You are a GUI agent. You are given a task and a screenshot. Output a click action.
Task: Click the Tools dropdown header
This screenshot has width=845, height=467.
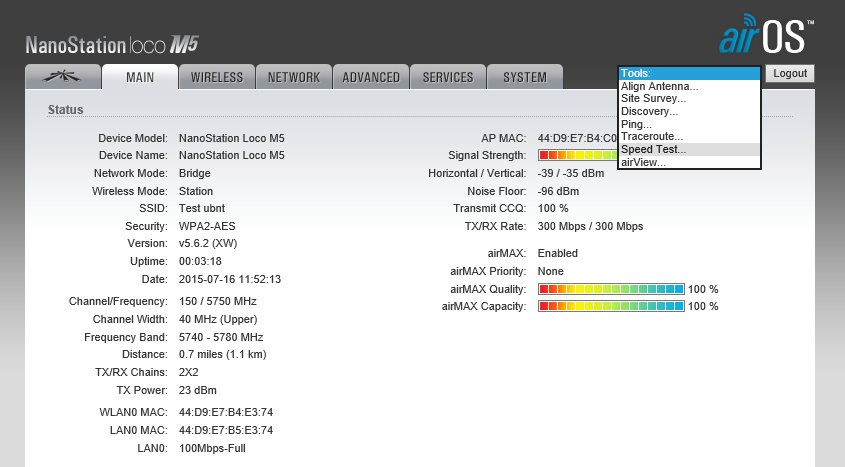pos(689,73)
